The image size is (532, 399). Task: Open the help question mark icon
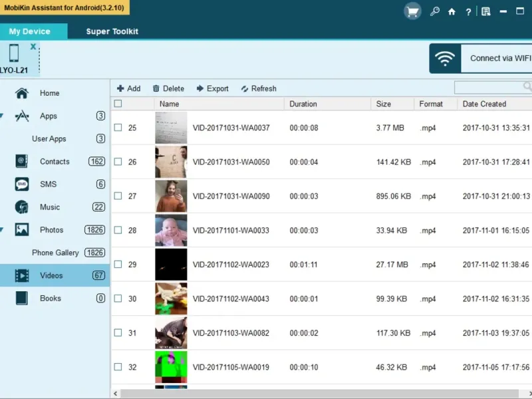469,11
